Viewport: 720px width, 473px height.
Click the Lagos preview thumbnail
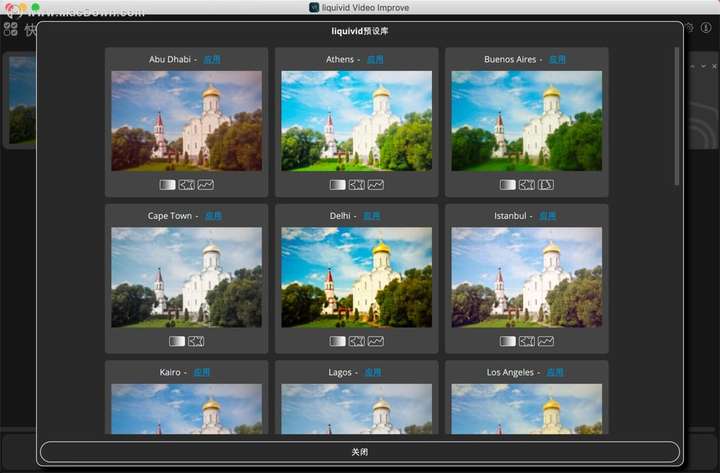tap(356, 409)
